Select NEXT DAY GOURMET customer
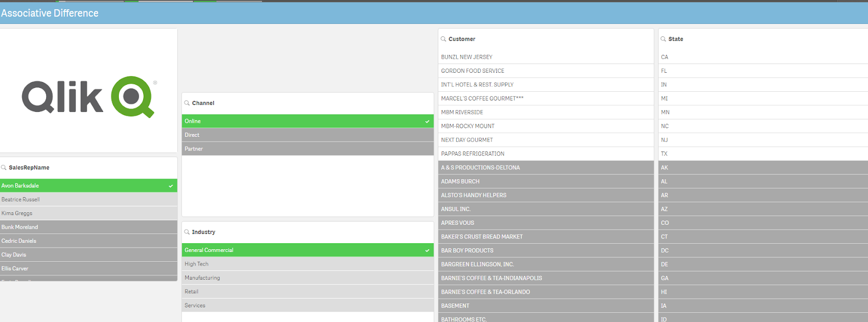868x322 pixels. pyautogui.click(x=546, y=140)
